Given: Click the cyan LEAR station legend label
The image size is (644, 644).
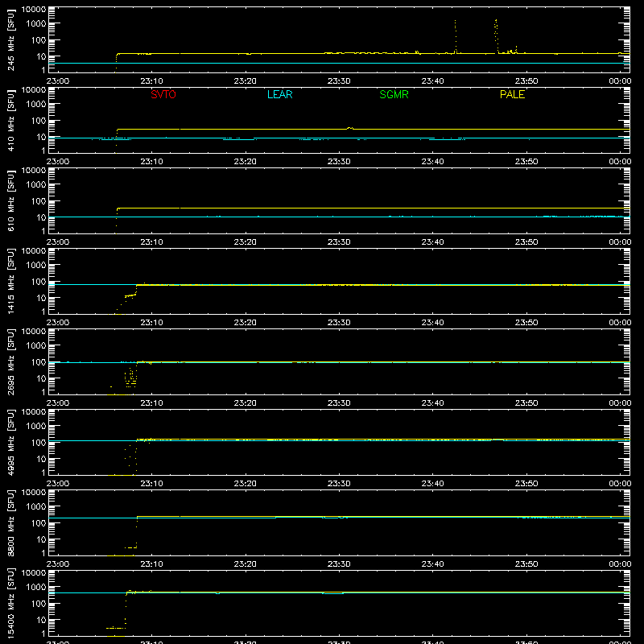Looking at the screenshot, I should point(279,94).
